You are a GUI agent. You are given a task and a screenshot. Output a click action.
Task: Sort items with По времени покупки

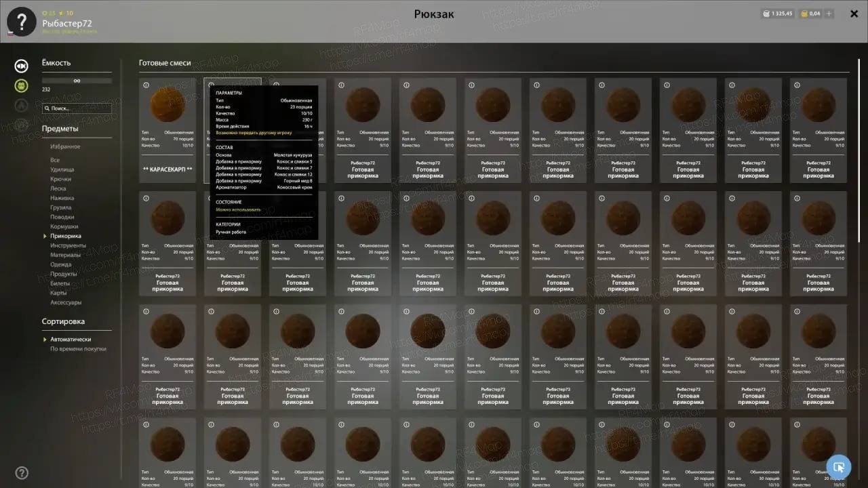[x=78, y=349]
